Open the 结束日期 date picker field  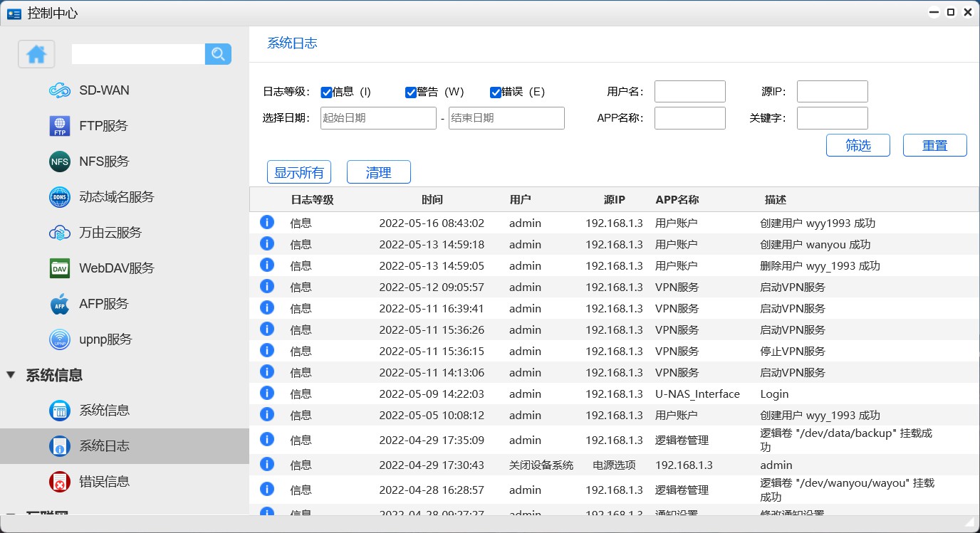coord(506,118)
